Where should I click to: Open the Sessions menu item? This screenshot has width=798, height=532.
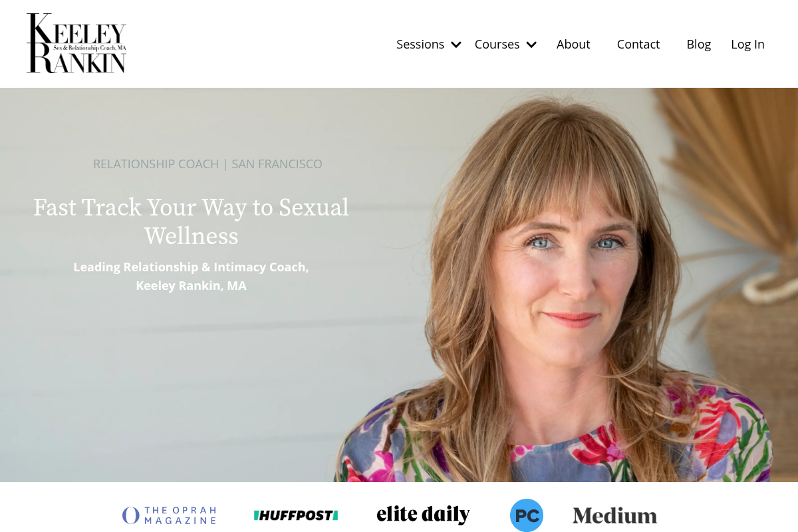[x=420, y=45]
